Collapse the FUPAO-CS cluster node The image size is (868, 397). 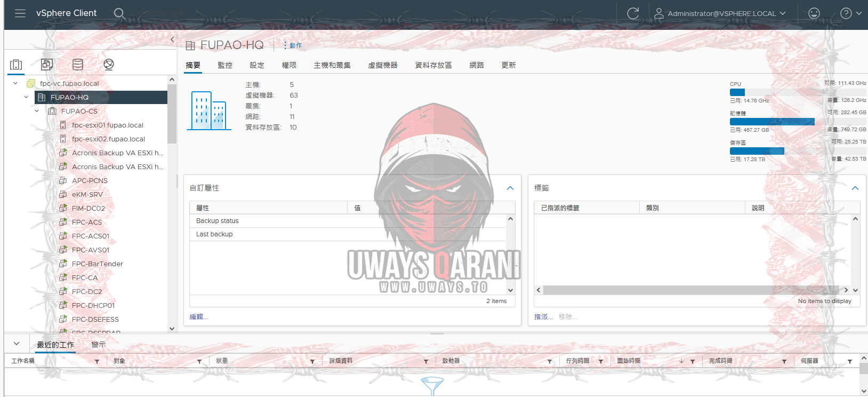click(37, 111)
